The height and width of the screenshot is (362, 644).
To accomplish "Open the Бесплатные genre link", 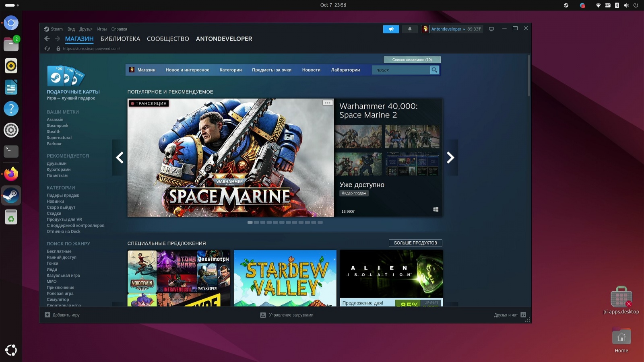I will click(59, 251).
